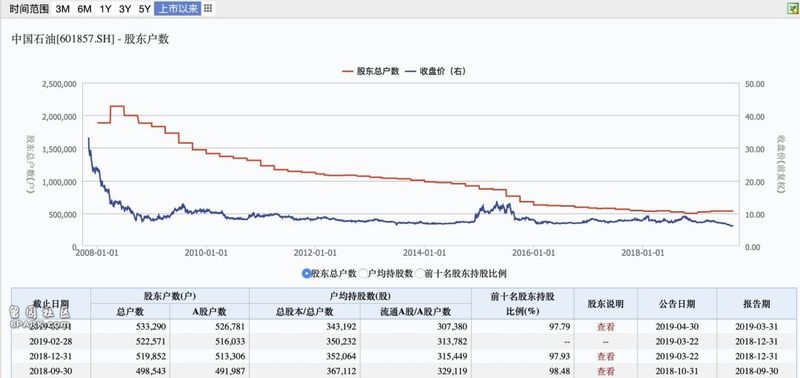Click the chart title 中国石油[601857.SH] - 股东户数
The width and height of the screenshot is (800, 378).
[90, 39]
